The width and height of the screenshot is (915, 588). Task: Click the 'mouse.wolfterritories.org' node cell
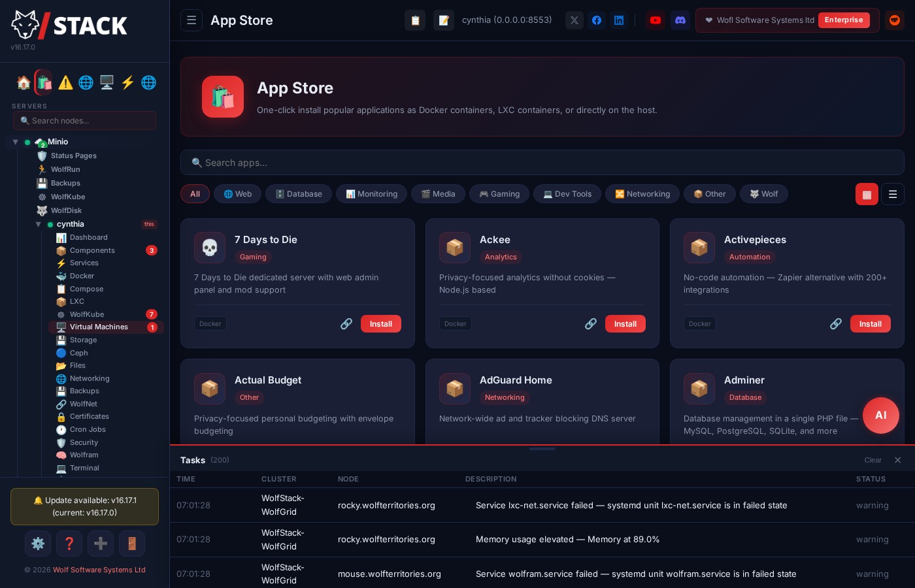[x=390, y=574]
